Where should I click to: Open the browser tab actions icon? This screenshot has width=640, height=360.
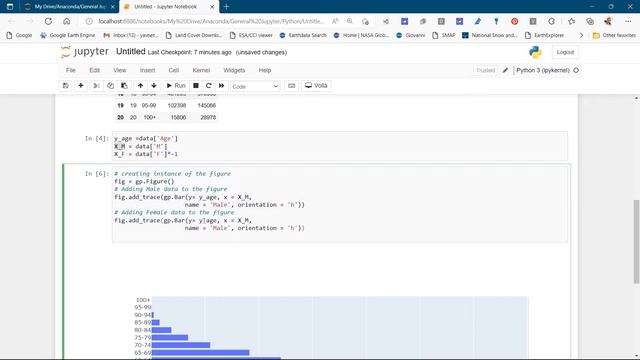point(10,7)
